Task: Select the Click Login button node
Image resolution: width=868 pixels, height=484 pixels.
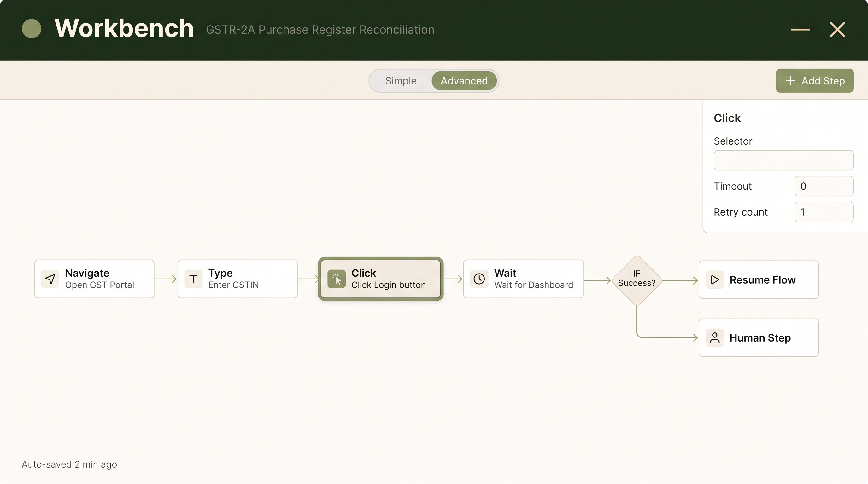Action: click(x=380, y=279)
